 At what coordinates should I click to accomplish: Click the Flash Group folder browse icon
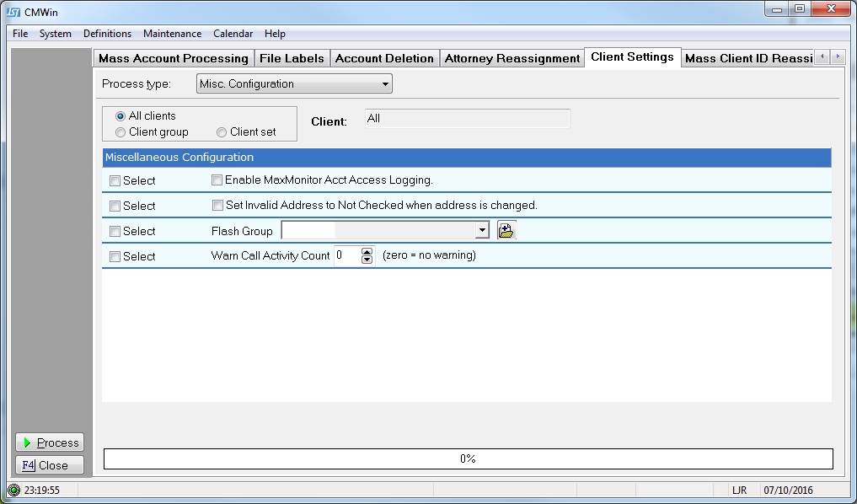coord(506,231)
